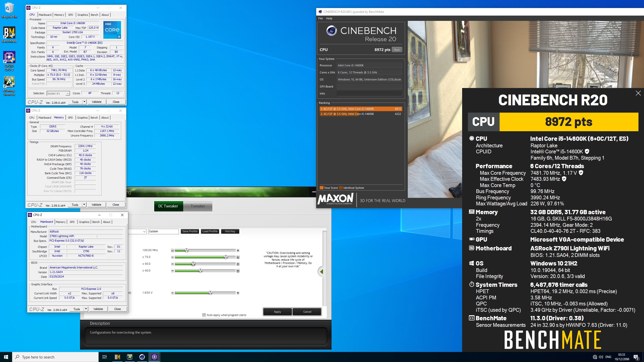Click the x 75.0 multiplier slider handle

(x=226, y=257)
